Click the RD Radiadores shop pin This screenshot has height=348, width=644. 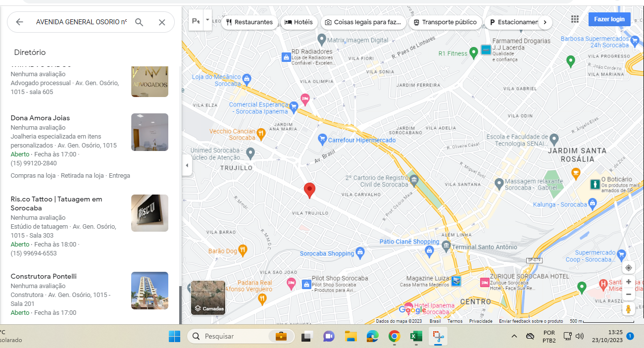(x=286, y=57)
